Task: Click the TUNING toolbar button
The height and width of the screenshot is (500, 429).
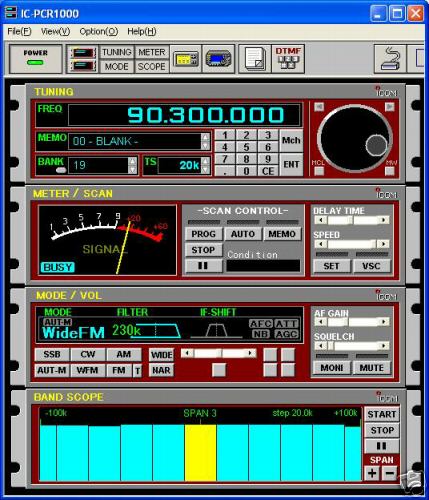Action: point(117,52)
